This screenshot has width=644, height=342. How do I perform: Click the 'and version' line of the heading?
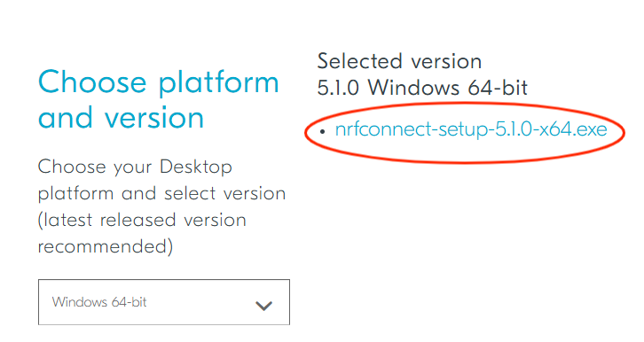[x=121, y=117]
